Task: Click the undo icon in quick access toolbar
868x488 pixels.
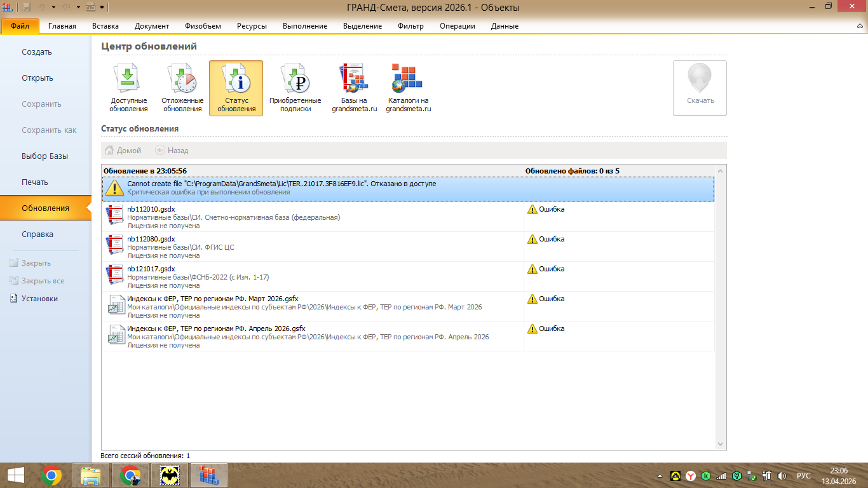Action: click(43, 7)
